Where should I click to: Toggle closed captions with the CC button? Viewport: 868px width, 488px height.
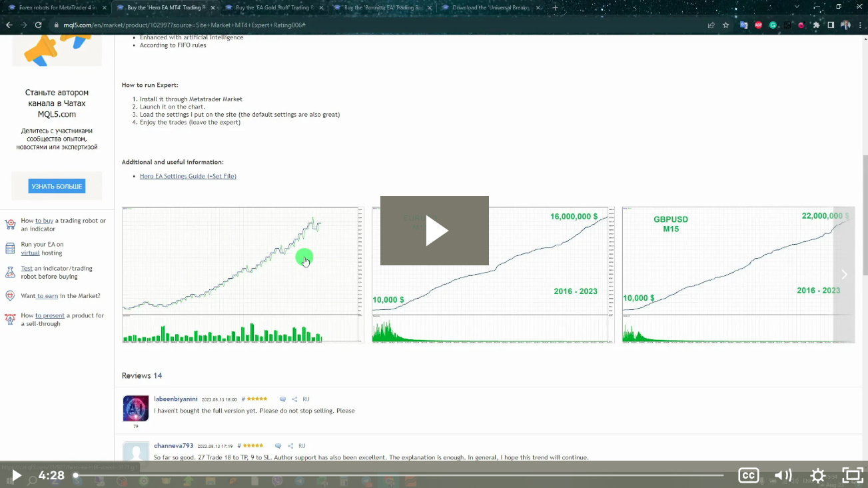click(748, 475)
